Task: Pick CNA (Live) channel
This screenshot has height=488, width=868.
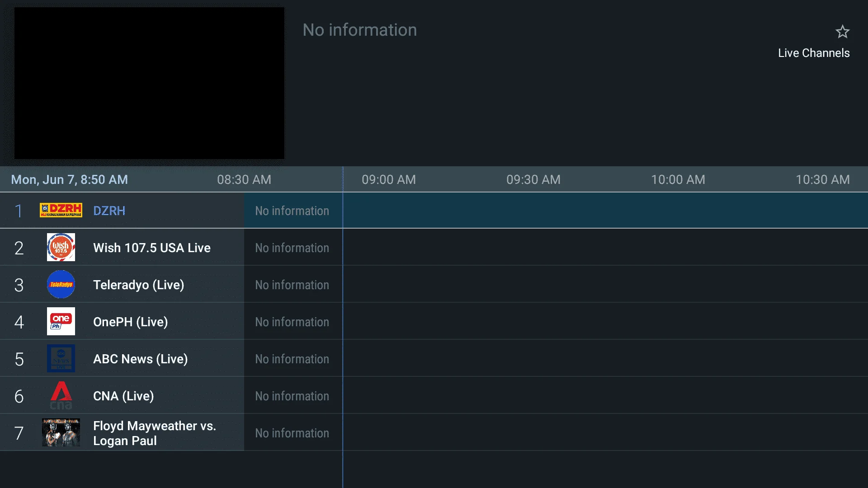Action: [x=123, y=396]
